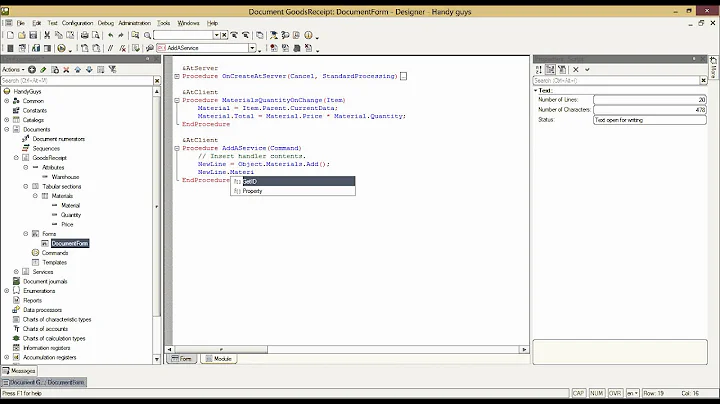720x404 pixels.
Task: Open the Configuration menu
Action: click(77, 23)
